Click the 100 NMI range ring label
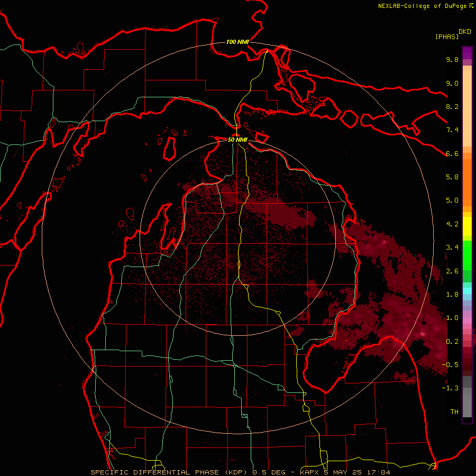The image size is (476, 476). pyautogui.click(x=237, y=42)
